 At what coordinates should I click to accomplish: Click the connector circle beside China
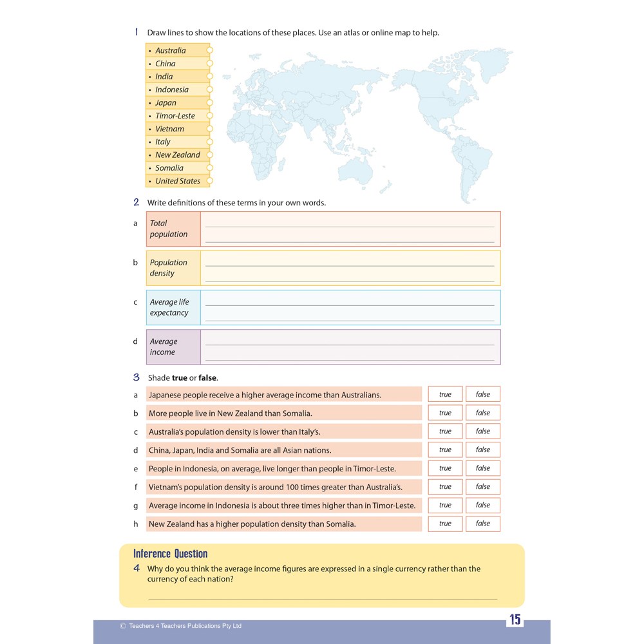point(209,63)
